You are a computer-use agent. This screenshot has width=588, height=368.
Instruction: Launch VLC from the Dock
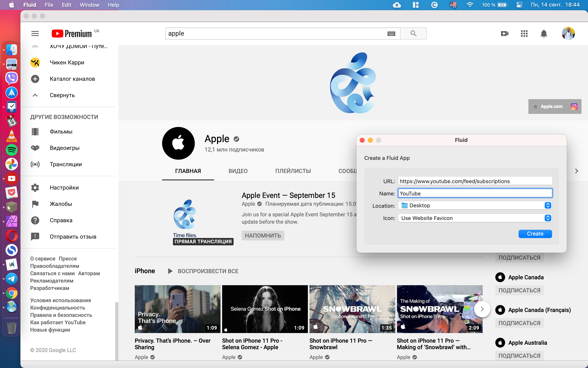tap(11, 135)
